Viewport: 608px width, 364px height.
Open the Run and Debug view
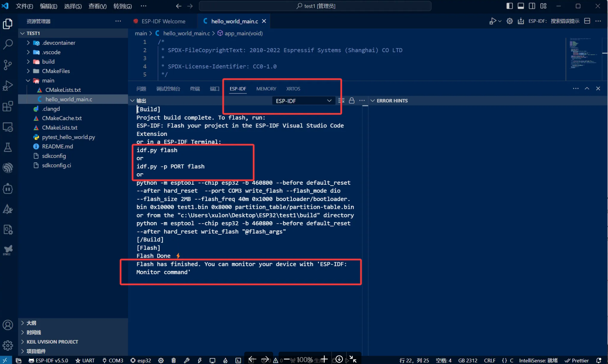coord(8,85)
